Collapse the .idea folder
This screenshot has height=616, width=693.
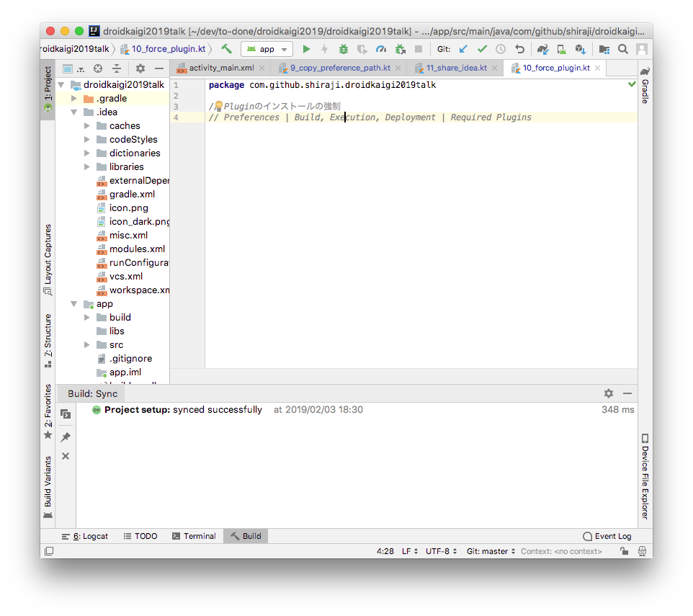(x=74, y=112)
